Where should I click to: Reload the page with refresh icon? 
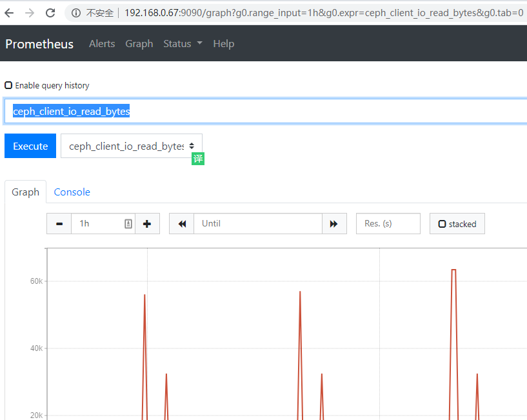[x=50, y=13]
